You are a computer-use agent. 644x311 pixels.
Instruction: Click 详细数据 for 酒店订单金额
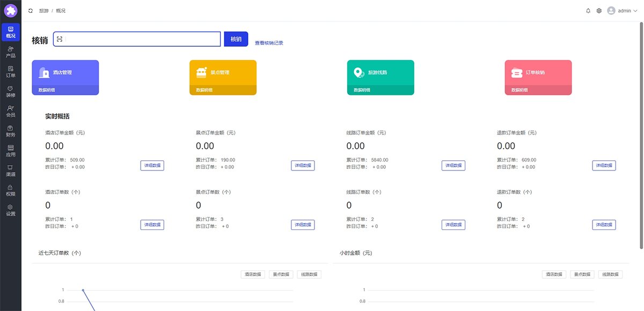[x=152, y=166]
